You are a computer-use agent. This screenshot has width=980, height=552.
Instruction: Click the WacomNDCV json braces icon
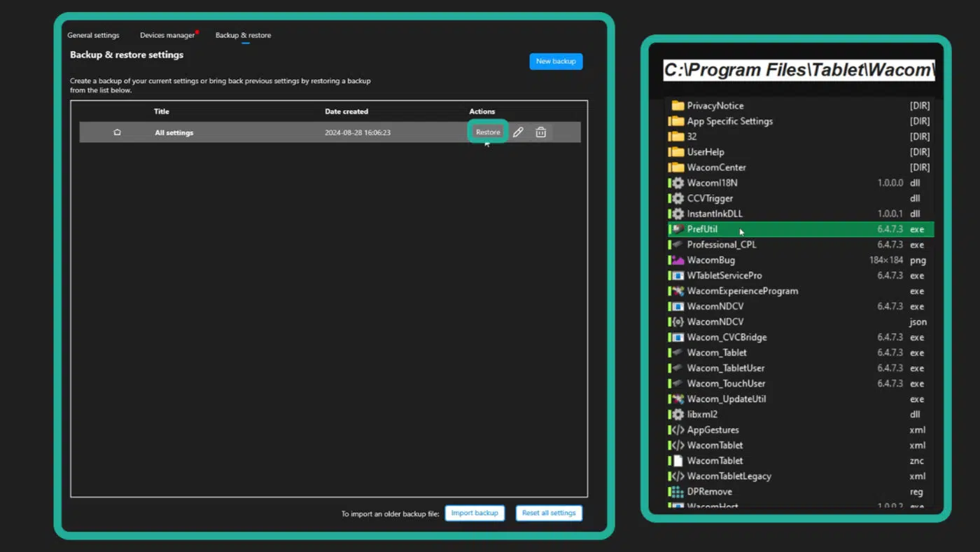pos(677,322)
